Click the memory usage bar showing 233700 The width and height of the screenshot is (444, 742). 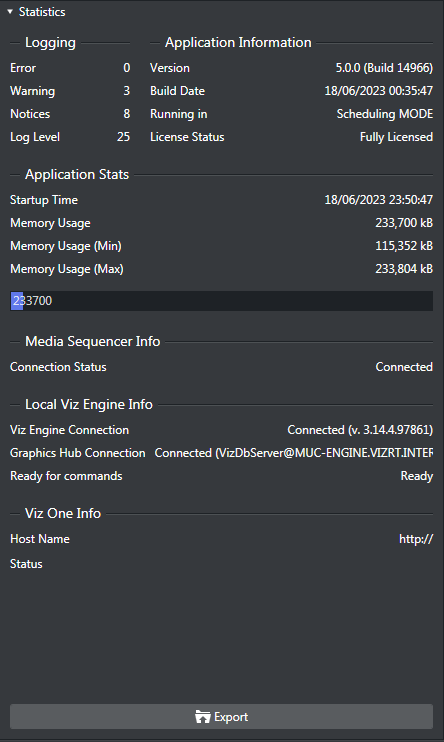pos(222,301)
